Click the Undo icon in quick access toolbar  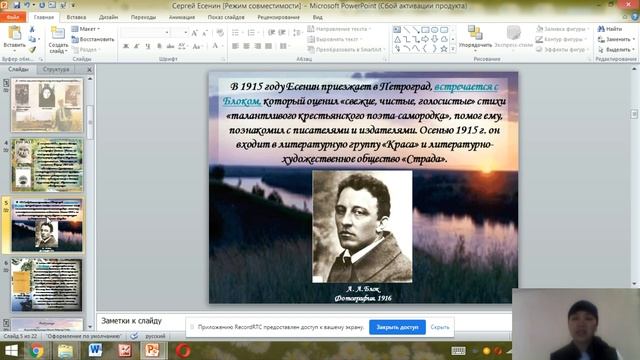pyautogui.click(x=27, y=5)
